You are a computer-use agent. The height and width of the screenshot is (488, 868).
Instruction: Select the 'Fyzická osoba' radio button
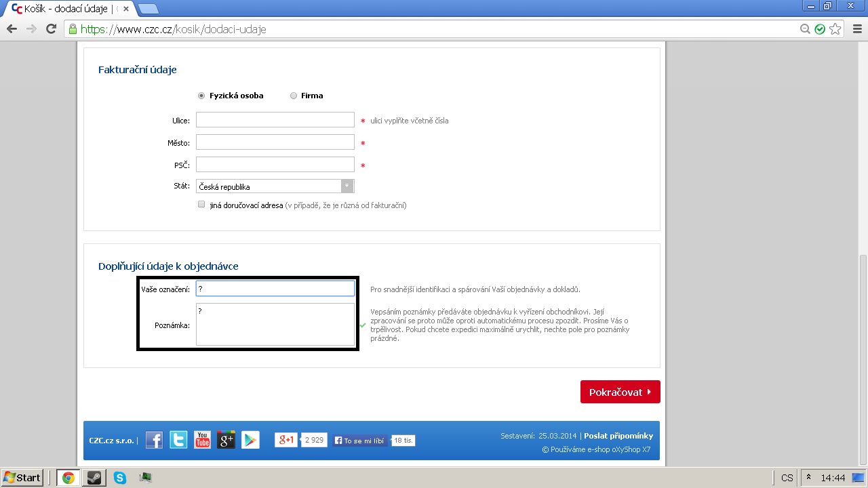tap(201, 96)
